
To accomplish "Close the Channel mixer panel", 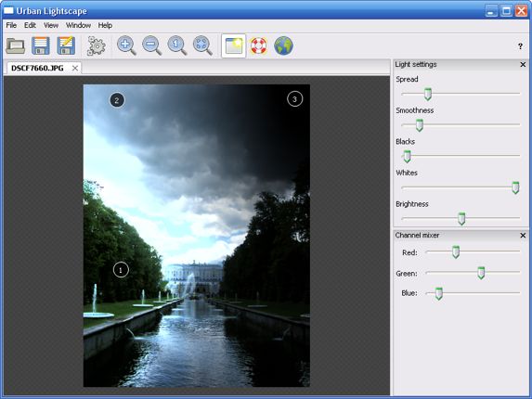I will click(523, 236).
